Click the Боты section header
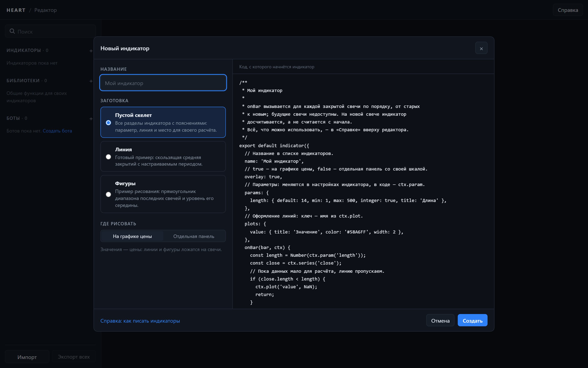 point(13,118)
